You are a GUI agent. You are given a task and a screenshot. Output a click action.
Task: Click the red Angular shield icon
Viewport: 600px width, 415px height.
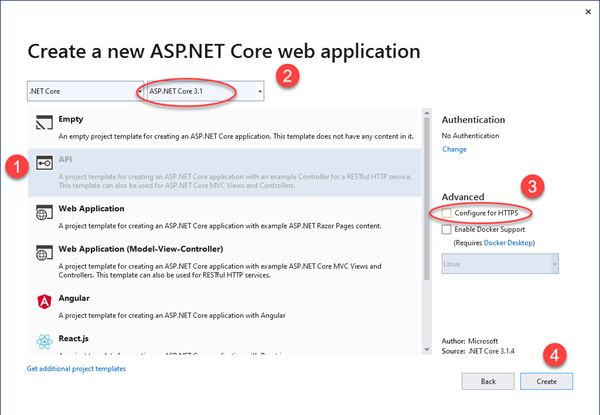pyautogui.click(x=44, y=302)
